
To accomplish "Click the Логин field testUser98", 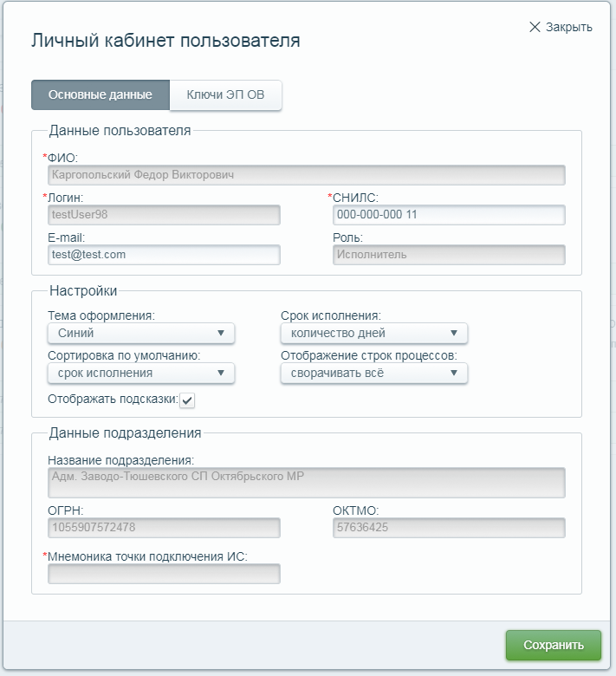I will click(164, 215).
